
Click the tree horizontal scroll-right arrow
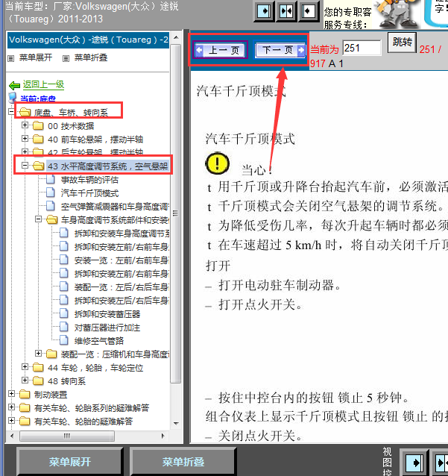coord(163,436)
